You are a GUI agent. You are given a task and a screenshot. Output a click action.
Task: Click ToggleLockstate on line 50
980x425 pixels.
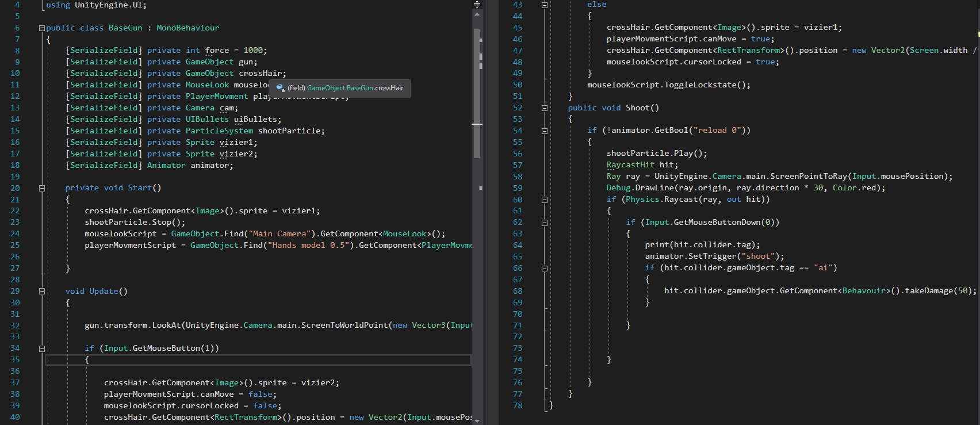(x=700, y=85)
